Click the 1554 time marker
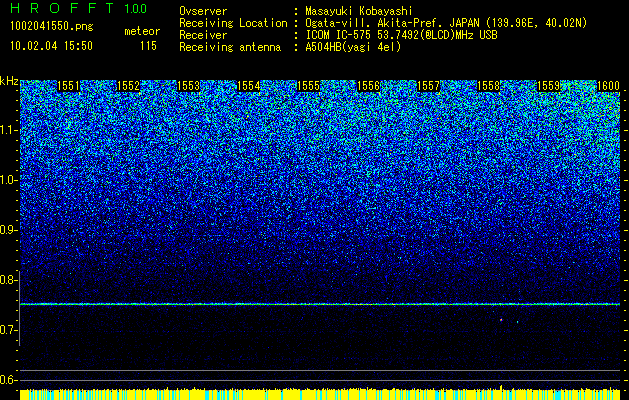The width and height of the screenshot is (629, 400). pyautogui.click(x=249, y=86)
